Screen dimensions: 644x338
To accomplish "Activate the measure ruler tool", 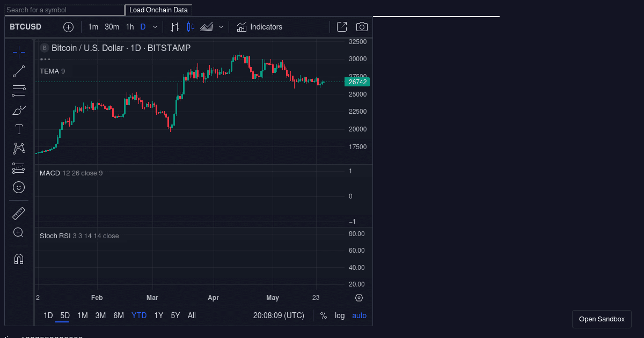I will tap(19, 213).
